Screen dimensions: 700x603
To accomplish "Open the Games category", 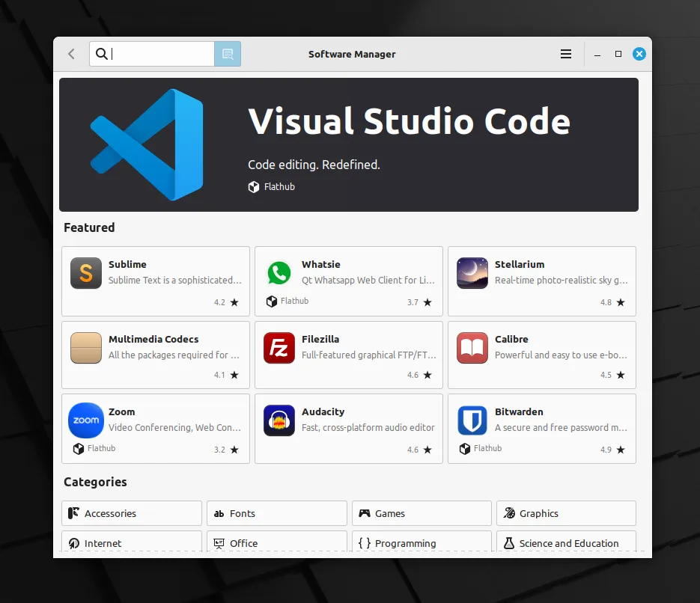I will click(421, 513).
